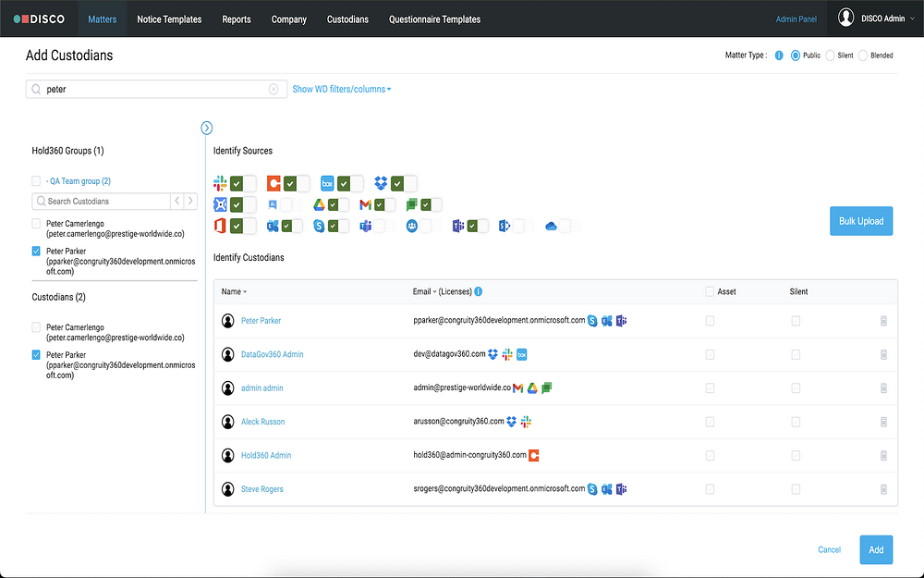Click the main search field containing peter

[x=156, y=89]
